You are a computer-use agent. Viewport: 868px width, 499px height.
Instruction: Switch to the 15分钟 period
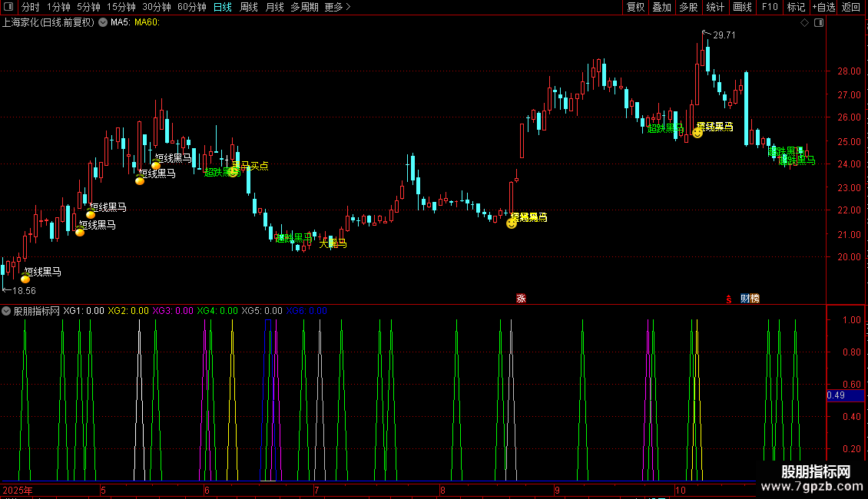click(x=121, y=7)
